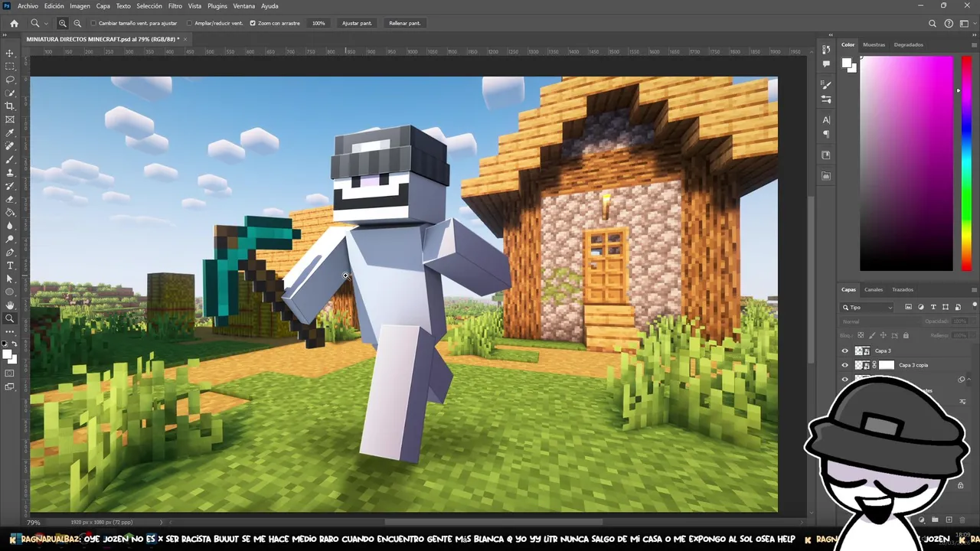The width and height of the screenshot is (980, 551).
Task: Select the Clone Stamp tool
Action: point(10,172)
